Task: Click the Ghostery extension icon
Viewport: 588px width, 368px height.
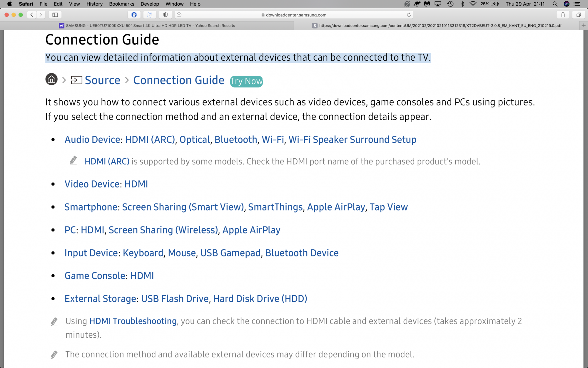Action: [150, 15]
